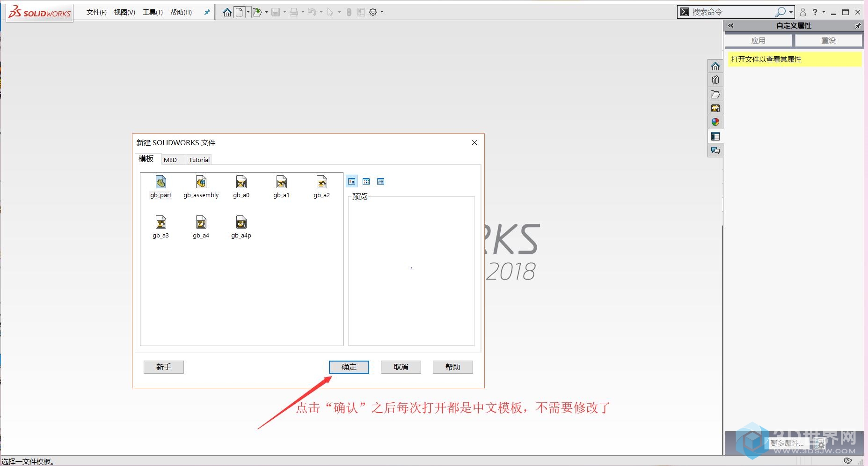Click the 重设 button in properties pane
Viewport: 868px width, 466px height.
[828, 41]
